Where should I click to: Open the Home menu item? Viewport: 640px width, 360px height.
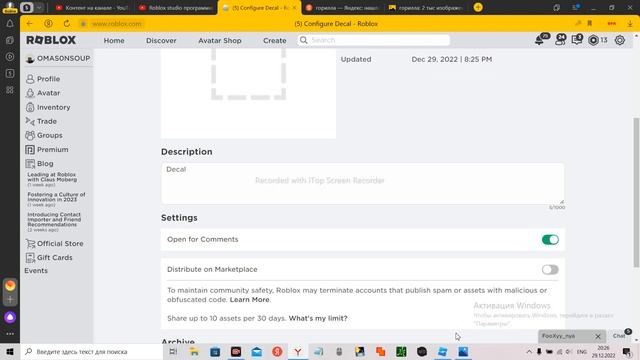pos(114,40)
